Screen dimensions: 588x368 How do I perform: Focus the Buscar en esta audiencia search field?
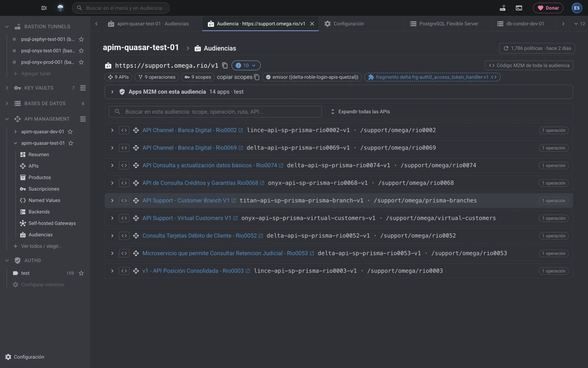215,112
